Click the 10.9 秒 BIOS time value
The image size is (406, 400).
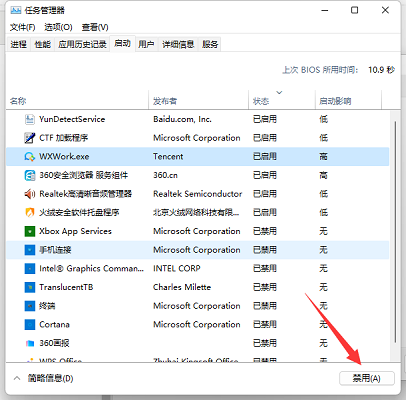point(381,70)
